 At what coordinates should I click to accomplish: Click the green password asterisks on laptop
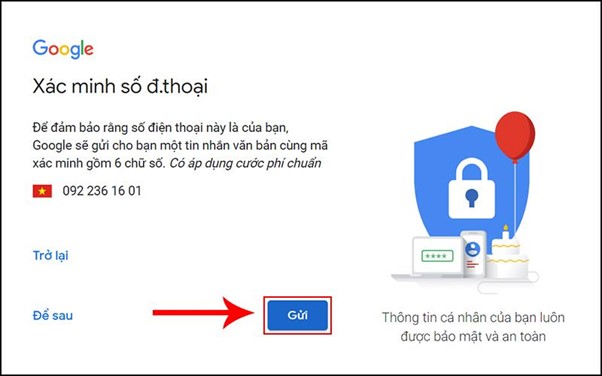pyautogui.click(x=437, y=256)
